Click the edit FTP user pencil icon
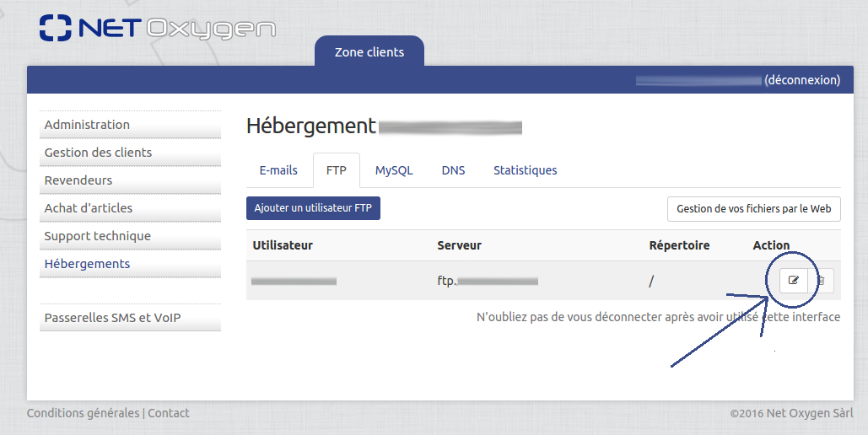 tap(793, 281)
